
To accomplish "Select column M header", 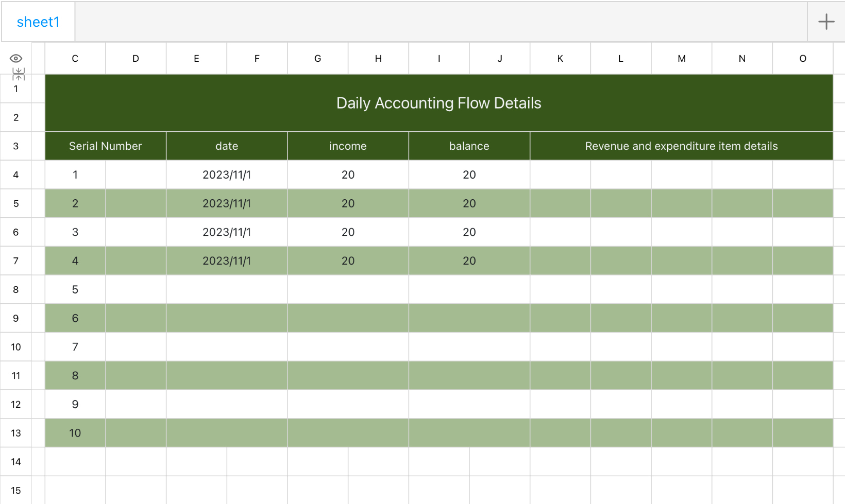I will pyautogui.click(x=682, y=59).
